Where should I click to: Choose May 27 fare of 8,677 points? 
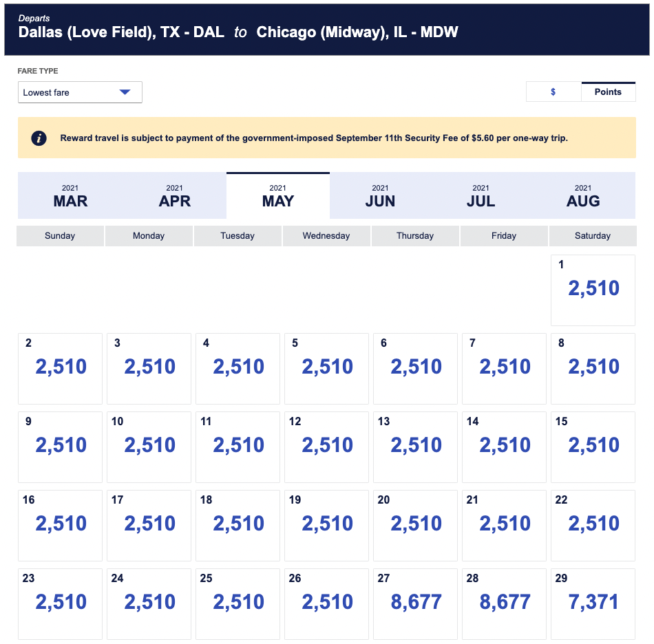415,603
